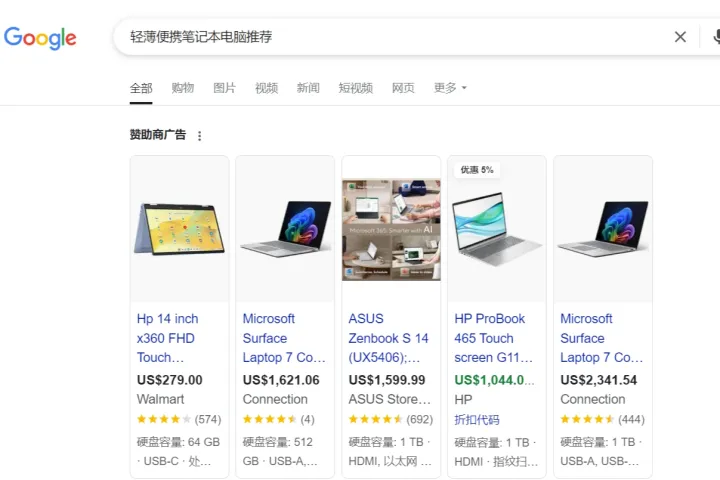This screenshot has height=480, width=720.
Task: Click the US$279.00 price
Action: (169, 380)
